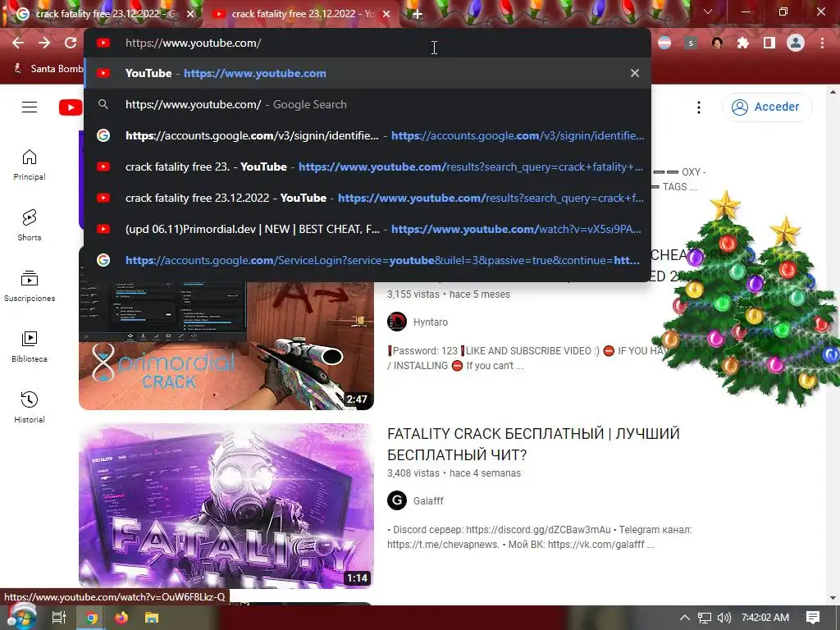The image size is (840, 630).
Task: Open File Explorer from the taskbar
Action: coord(152,618)
